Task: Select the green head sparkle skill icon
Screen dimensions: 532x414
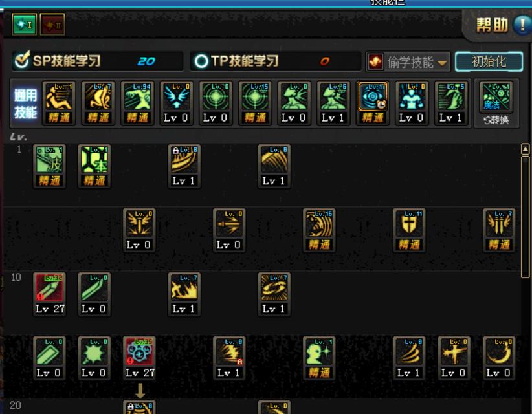Action: (x=319, y=358)
